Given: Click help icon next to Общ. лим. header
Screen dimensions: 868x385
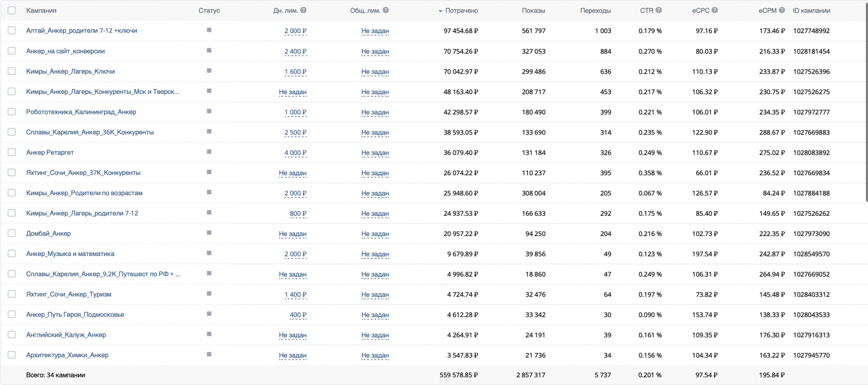Looking at the screenshot, I should click(x=386, y=10).
